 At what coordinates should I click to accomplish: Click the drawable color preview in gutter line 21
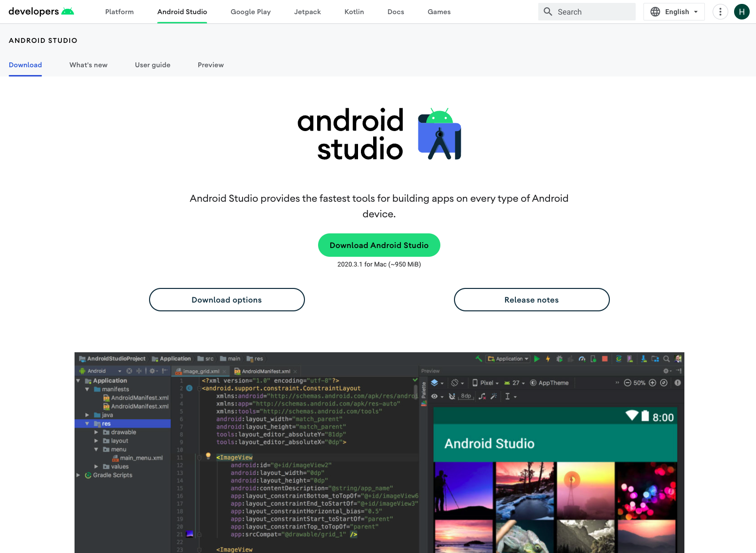[189, 534]
